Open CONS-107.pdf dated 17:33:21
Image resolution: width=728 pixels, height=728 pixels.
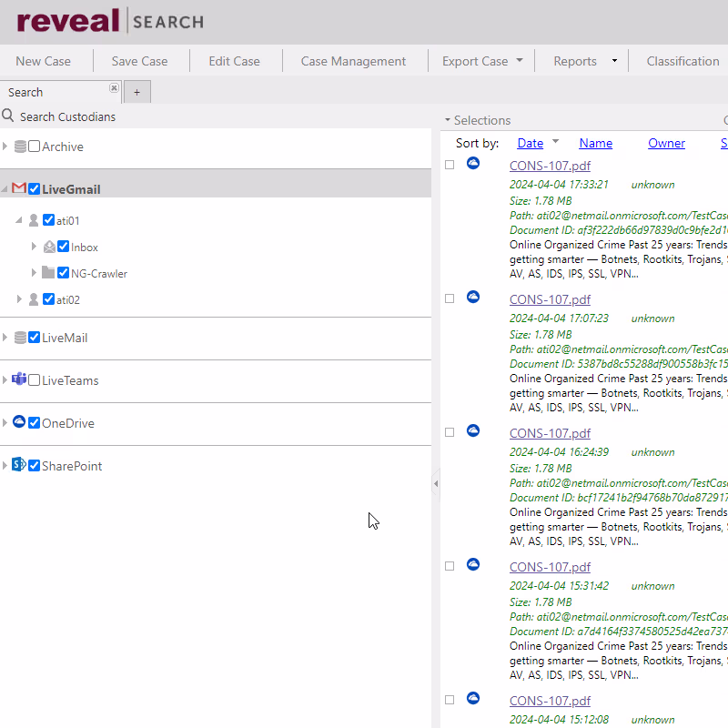pyautogui.click(x=550, y=166)
